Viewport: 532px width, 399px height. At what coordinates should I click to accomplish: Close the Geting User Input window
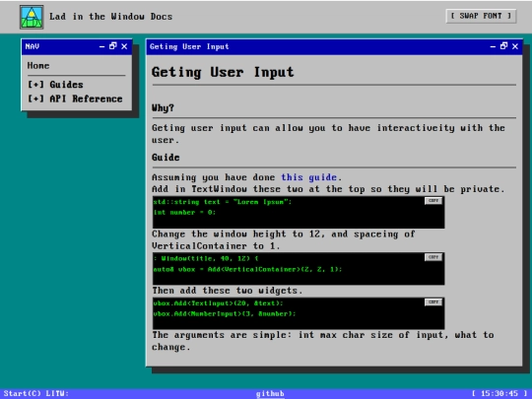click(x=515, y=46)
